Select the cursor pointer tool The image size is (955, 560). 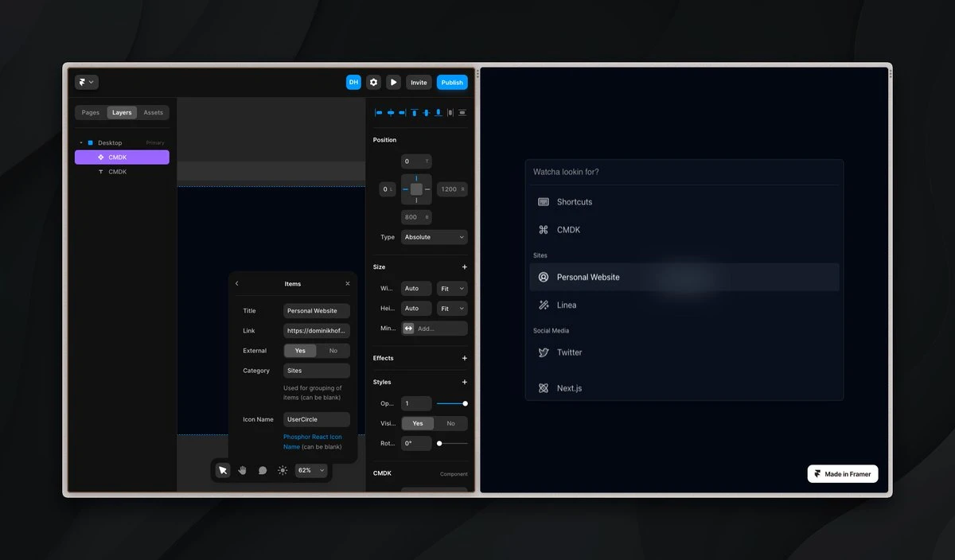(223, 470)
